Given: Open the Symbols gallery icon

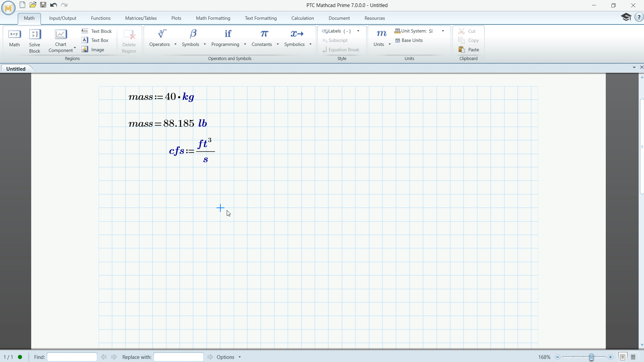Looking at the screenshot, I should click(x=193, y=34).
